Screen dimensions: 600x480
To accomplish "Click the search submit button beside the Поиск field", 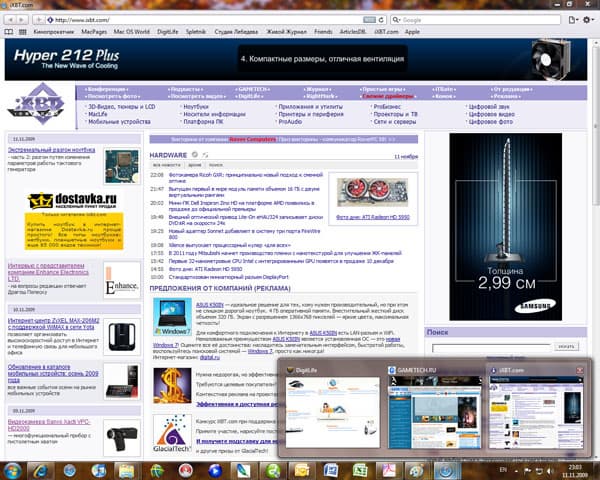I will coord(566,346).
